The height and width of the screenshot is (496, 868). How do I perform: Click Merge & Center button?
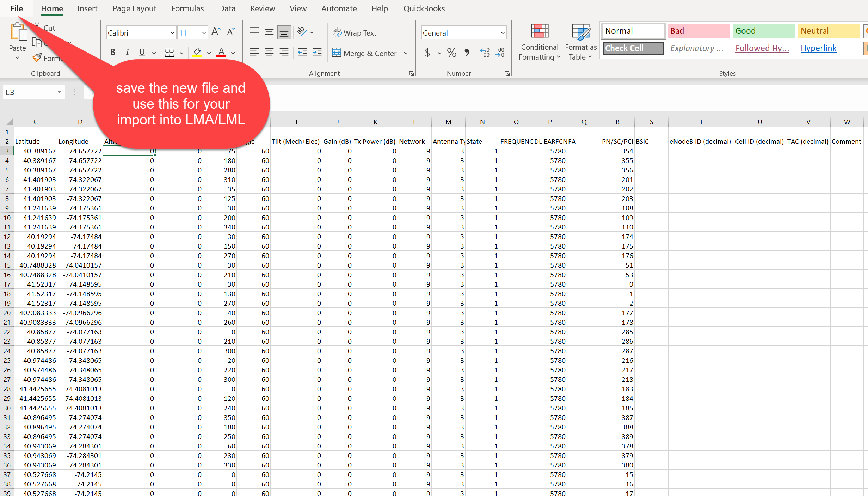coord(365,53)
